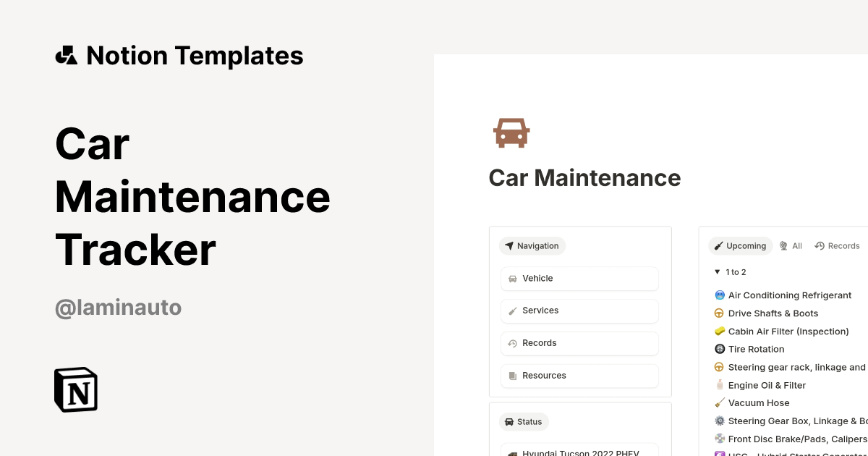Collapse the 1 to 2 group toggle
868x456 pixels.
click(718, 272)
